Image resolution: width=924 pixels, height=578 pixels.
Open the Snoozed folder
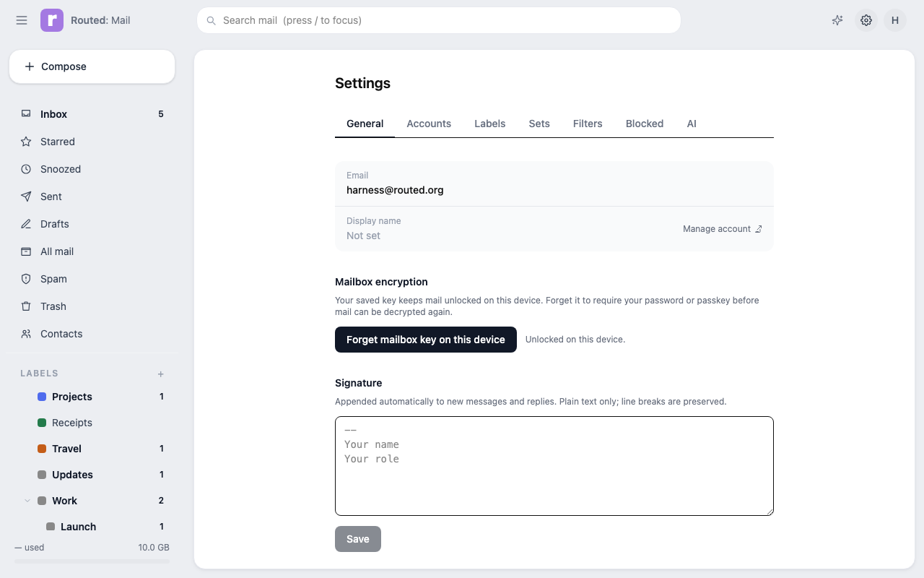[x=92, y=169]
